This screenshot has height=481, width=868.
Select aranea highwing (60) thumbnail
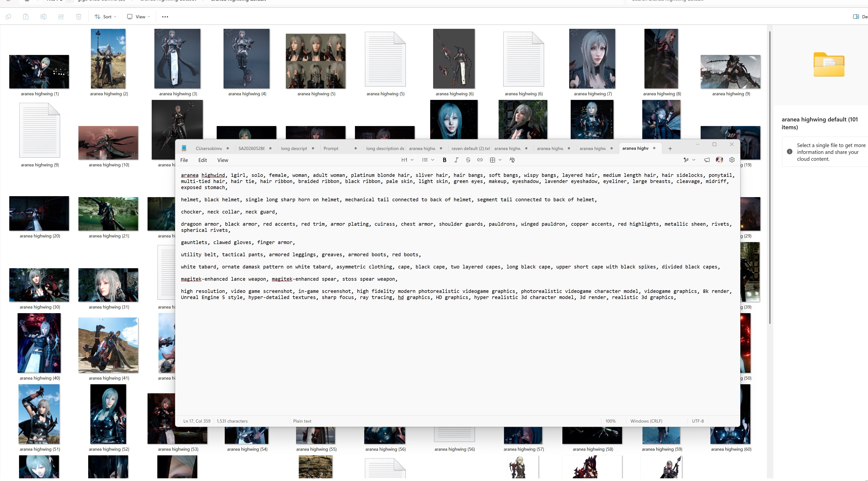coord(730,435)
